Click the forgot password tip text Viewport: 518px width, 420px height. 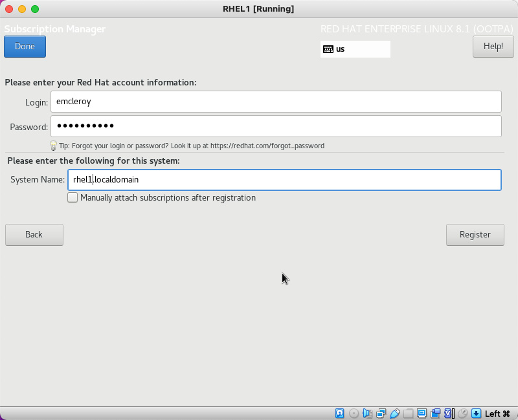pyautogui.click(x=192, y=146)
